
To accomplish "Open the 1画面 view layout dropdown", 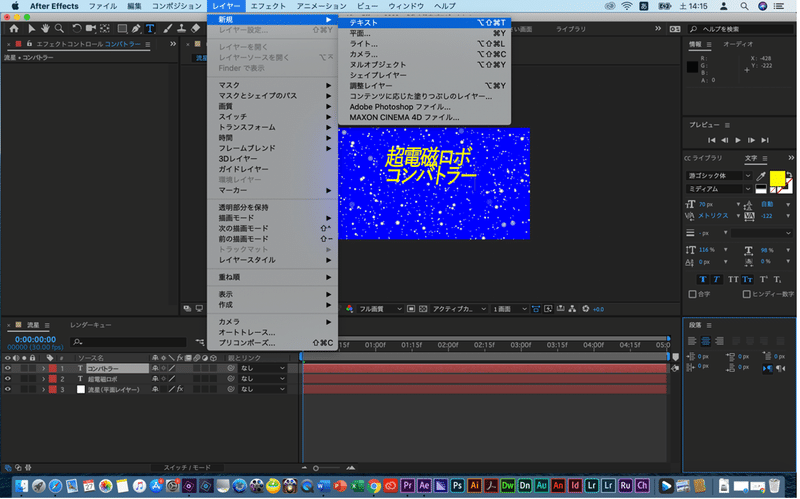I will click(510, 309).
